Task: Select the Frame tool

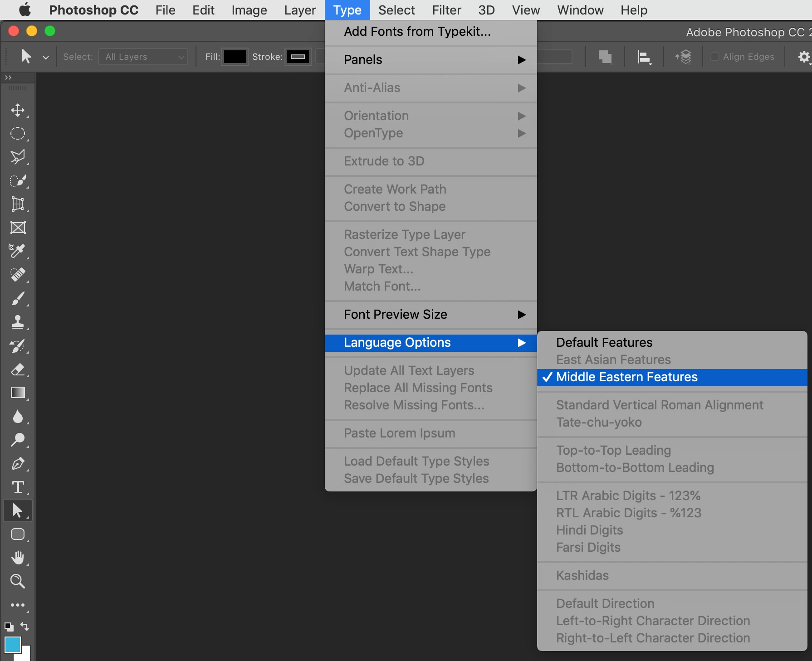Action: pyautogui.click(x=18, y=228)
